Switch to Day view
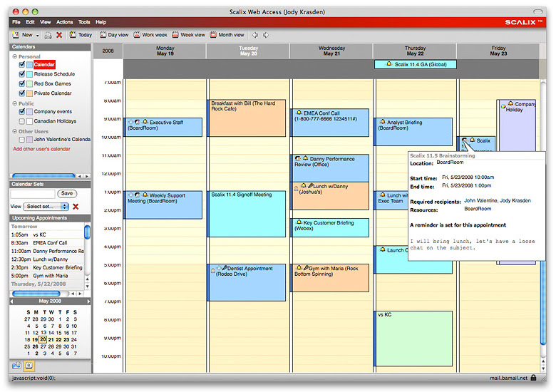The width and height of the screenshot is (556, 392). [114, 35]
